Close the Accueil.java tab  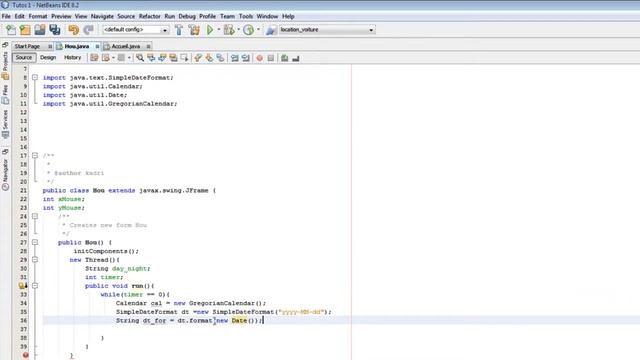148,47
